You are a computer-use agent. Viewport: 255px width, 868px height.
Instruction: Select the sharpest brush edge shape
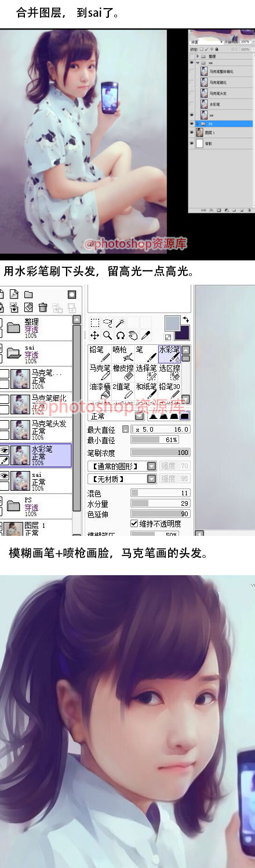pos(185,416)
